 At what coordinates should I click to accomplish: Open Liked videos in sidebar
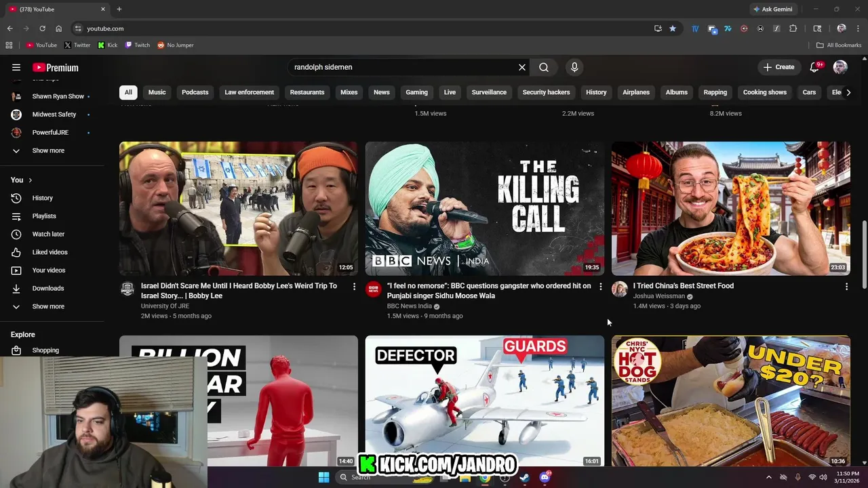point(50,252)
